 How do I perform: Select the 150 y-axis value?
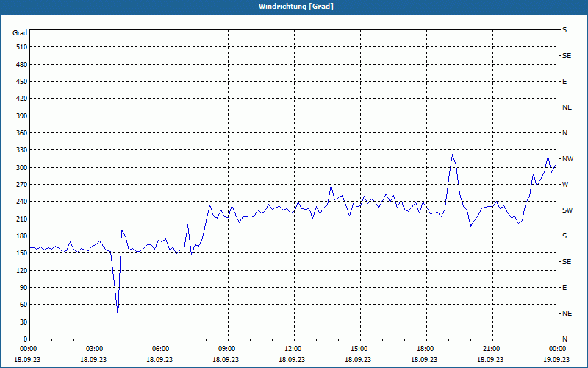pyautogui.click(x=22, y=253)
